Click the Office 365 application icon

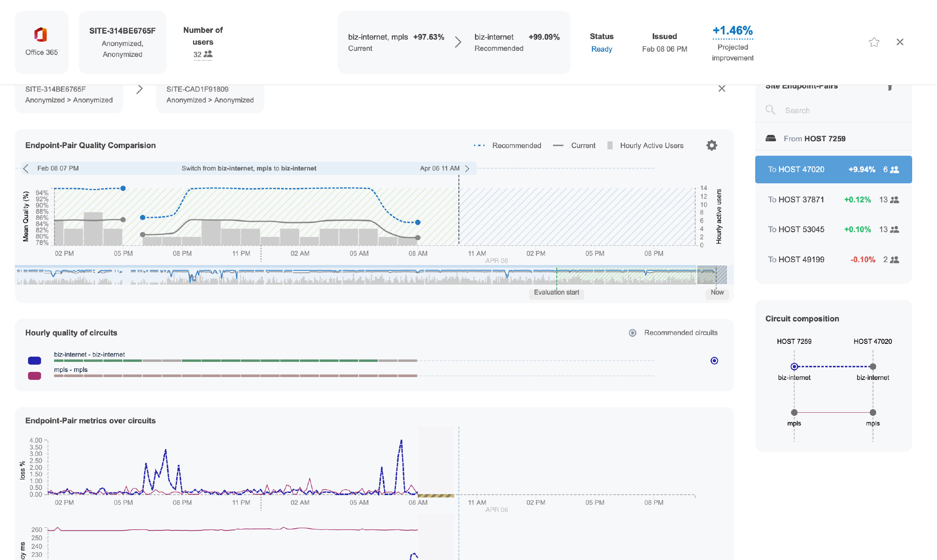click(41, 35)
